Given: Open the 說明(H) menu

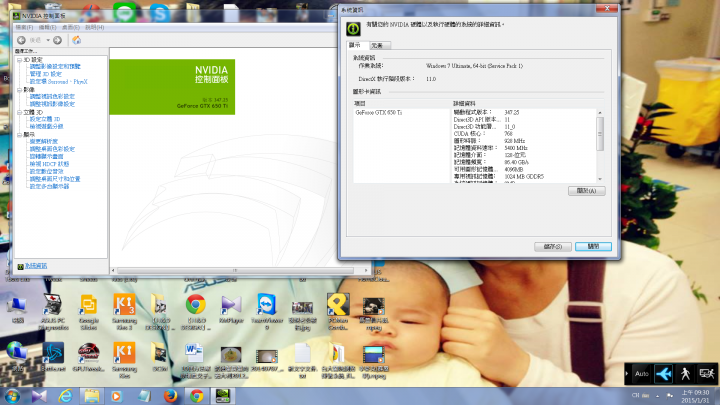Looking at the screenshot, I should pos(95,28).
